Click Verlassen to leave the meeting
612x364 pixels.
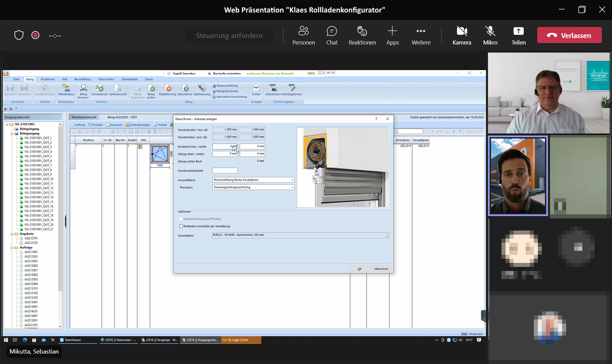pos(569,35)
